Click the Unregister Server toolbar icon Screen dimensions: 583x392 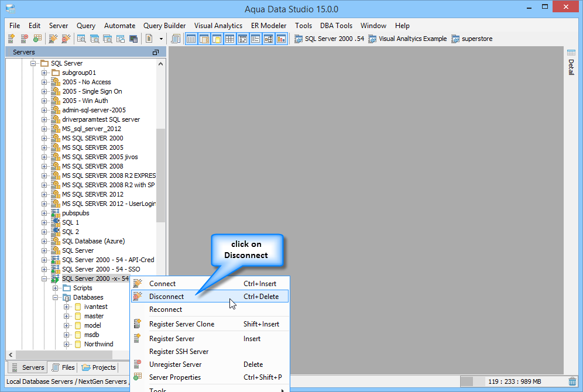[x=24, y=38]
